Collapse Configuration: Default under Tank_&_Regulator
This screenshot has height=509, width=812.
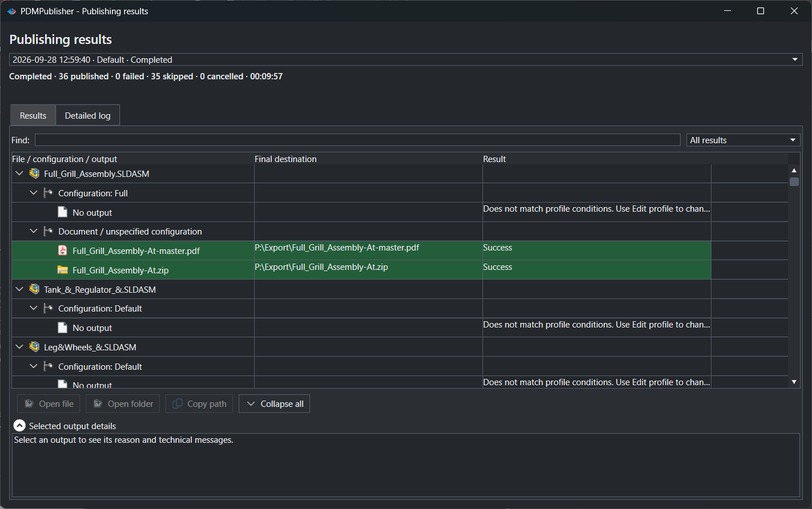point(34,308)
